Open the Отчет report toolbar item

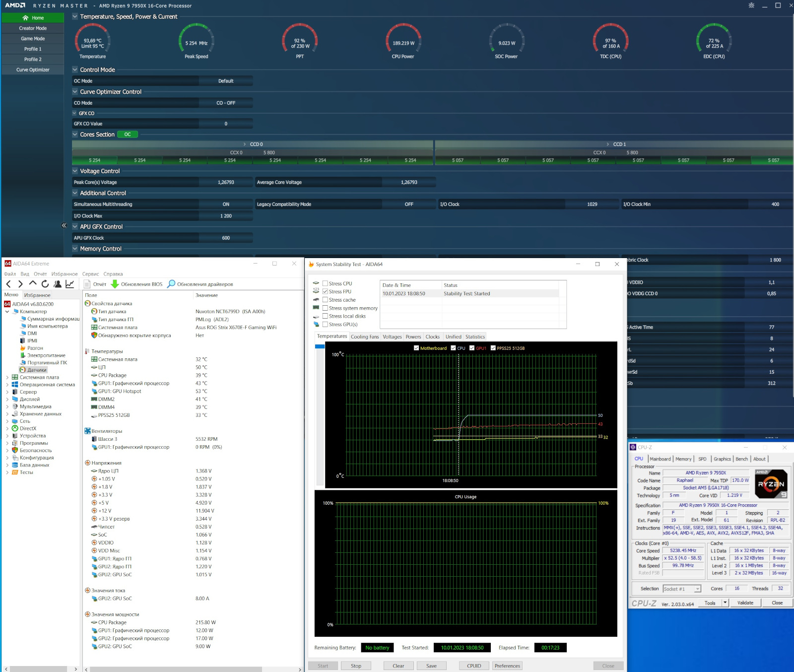pyautogui.click(x=95, y=284)
